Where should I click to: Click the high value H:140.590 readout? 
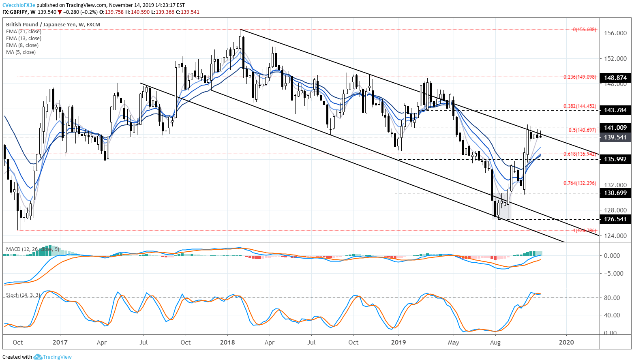(138, 12)
